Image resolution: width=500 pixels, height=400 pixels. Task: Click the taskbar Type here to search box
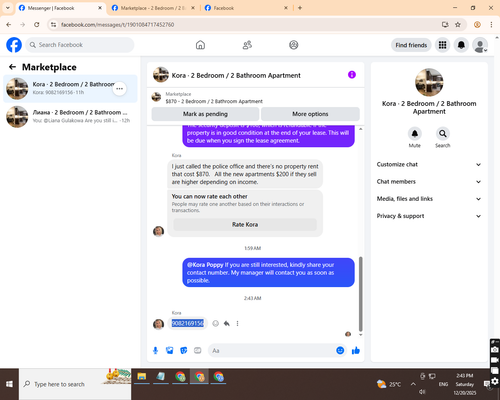point(75,384)
